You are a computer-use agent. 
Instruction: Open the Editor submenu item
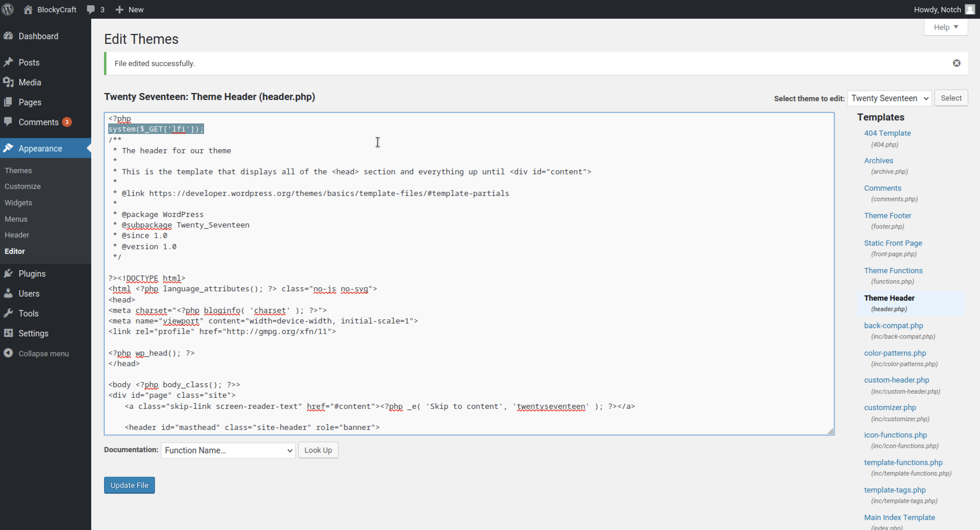[15, 251]
